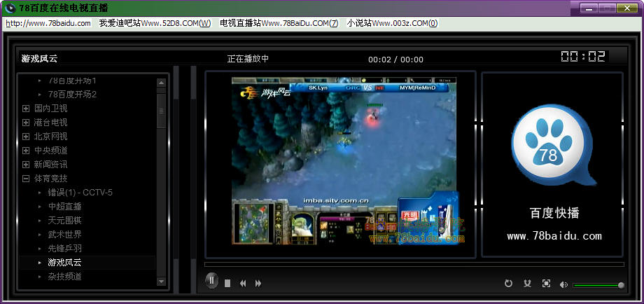The width and height of the screenshot is (644, 304).
Task: Select the 游戏风云 channel row
Action: coord(87,263)
